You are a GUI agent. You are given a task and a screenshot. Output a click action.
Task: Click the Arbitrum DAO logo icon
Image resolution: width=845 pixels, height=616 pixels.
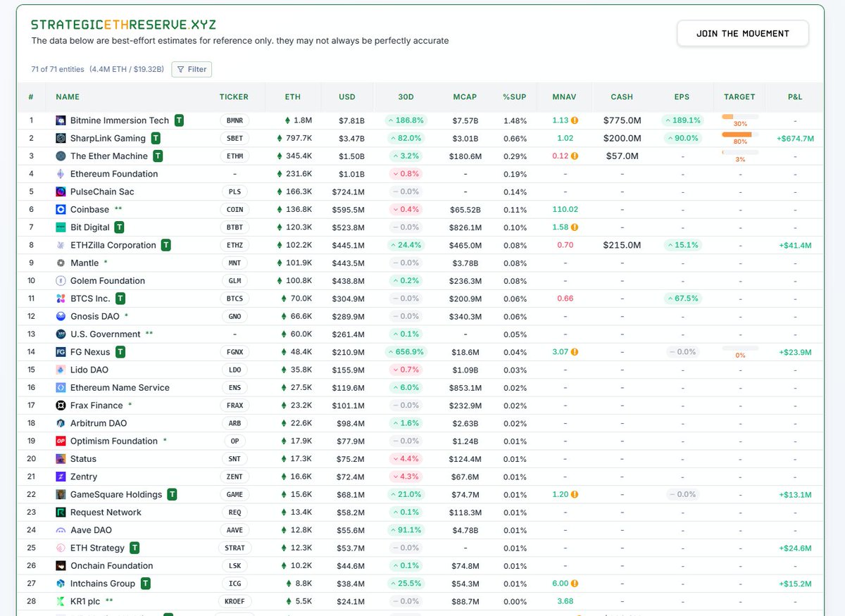(60, 422)
